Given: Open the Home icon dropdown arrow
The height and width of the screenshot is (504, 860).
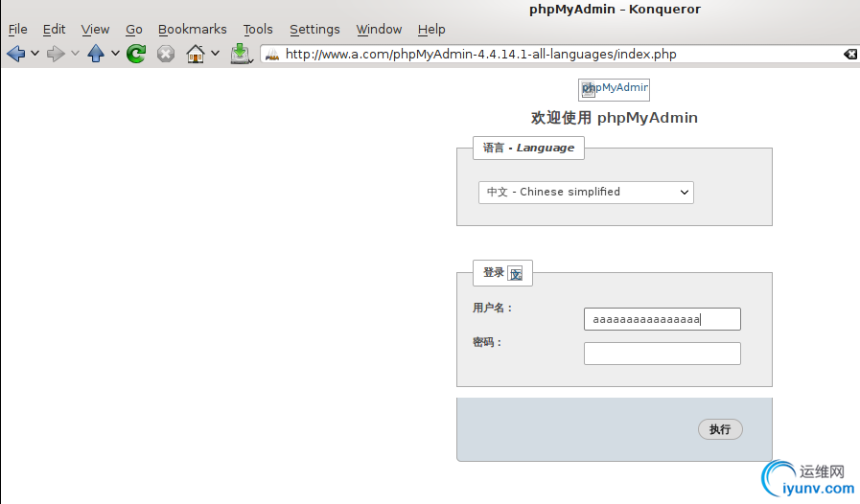Looking at the screenshot, I should [216, 54].
